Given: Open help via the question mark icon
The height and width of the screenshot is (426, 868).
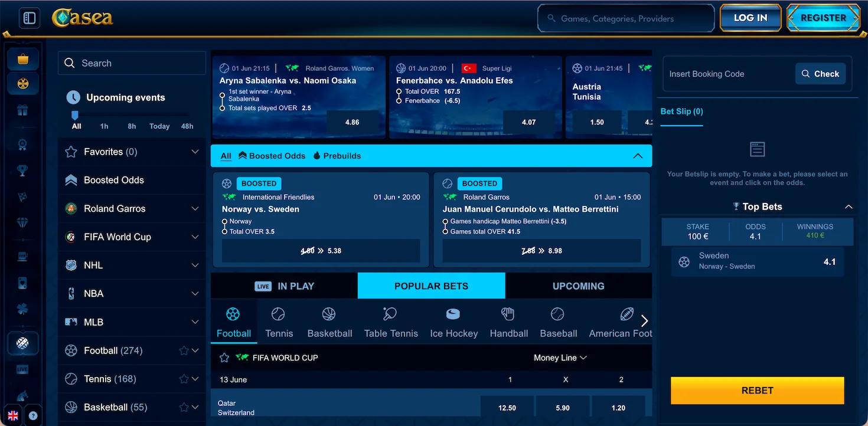Looking at the screenshot, I should coord(32,415).
